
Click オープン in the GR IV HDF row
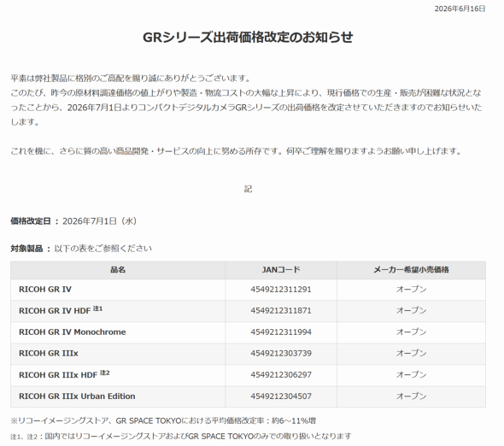411,311
